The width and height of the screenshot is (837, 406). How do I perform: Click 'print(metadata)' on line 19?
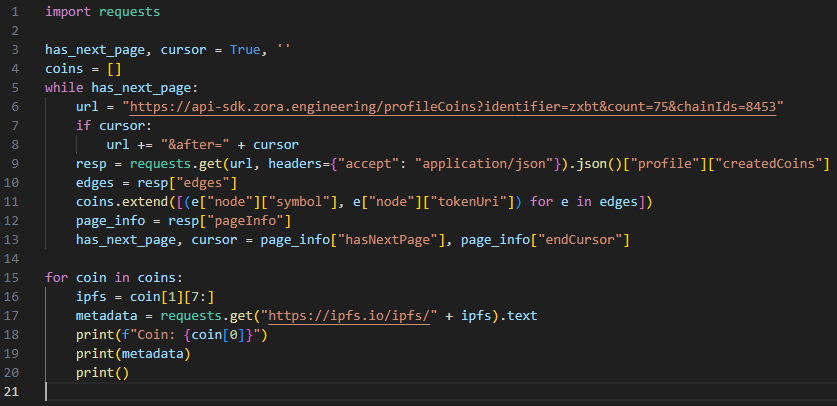(133, 354)
